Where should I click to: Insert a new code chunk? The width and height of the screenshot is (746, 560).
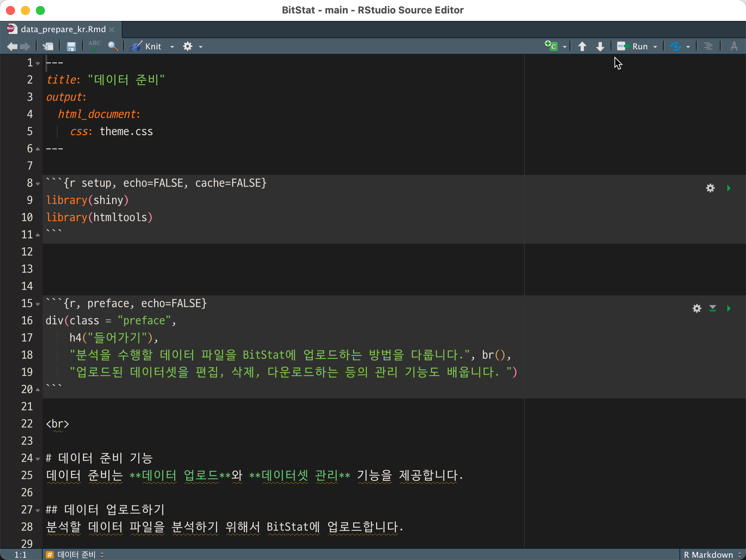551,46
